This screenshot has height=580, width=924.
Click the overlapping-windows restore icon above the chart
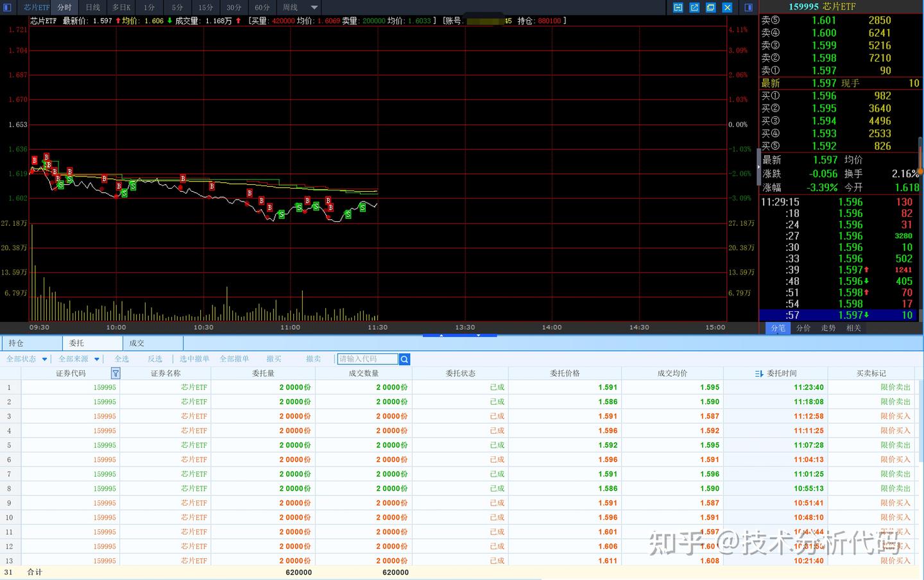[x=711, y=8]
